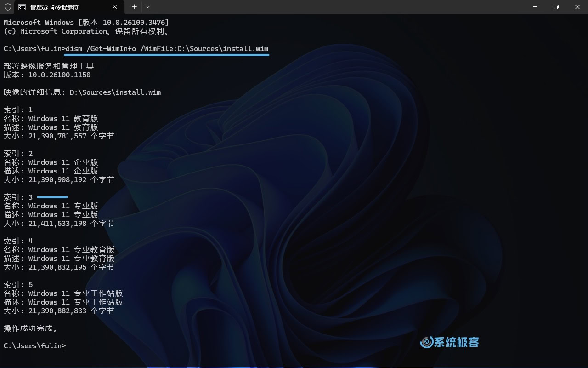588x368 pixels.
Task: Click the 索引: 4 line
Action: click(x=18, y=241)
